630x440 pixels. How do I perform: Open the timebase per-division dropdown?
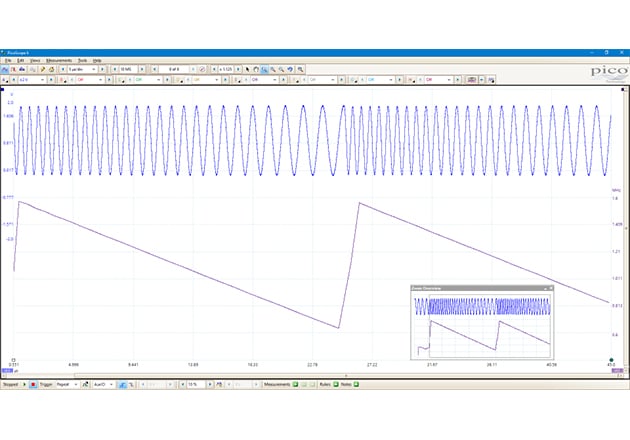coord(82,70)
